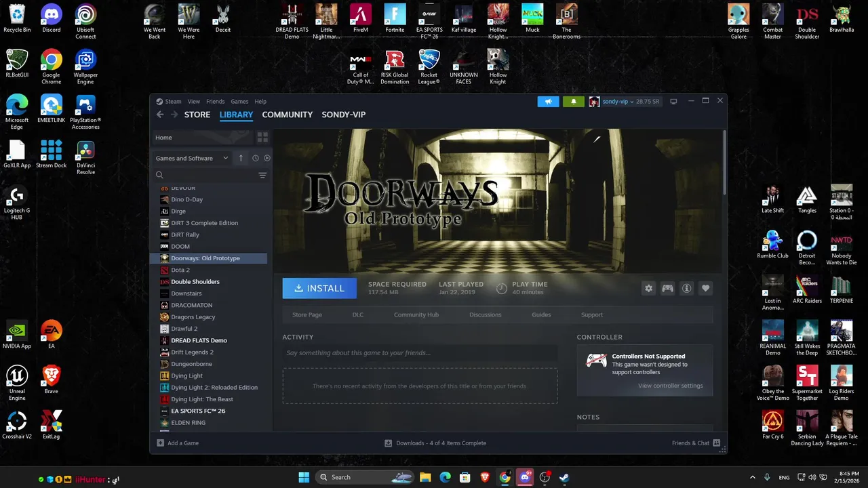Viewport: 868px width, 488px height.
Task: Click the sort-ascending arrow in library sidebar
Action: click(x=241, y=158)
